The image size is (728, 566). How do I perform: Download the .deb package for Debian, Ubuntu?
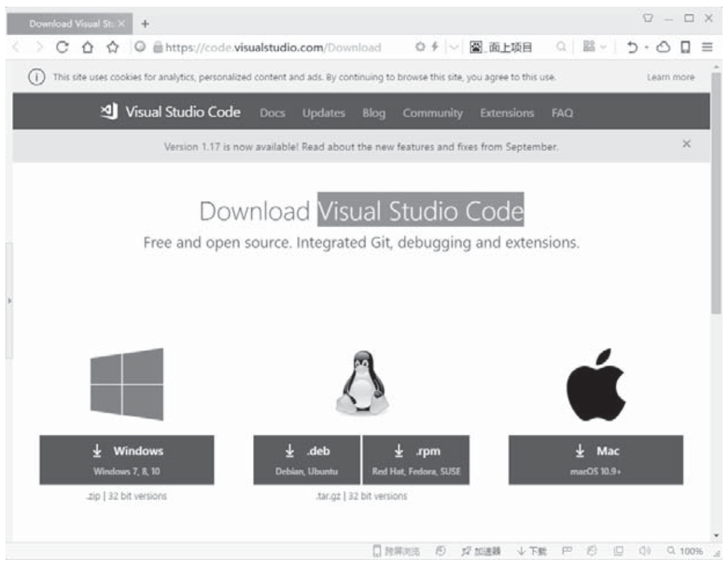click(307, 460)
